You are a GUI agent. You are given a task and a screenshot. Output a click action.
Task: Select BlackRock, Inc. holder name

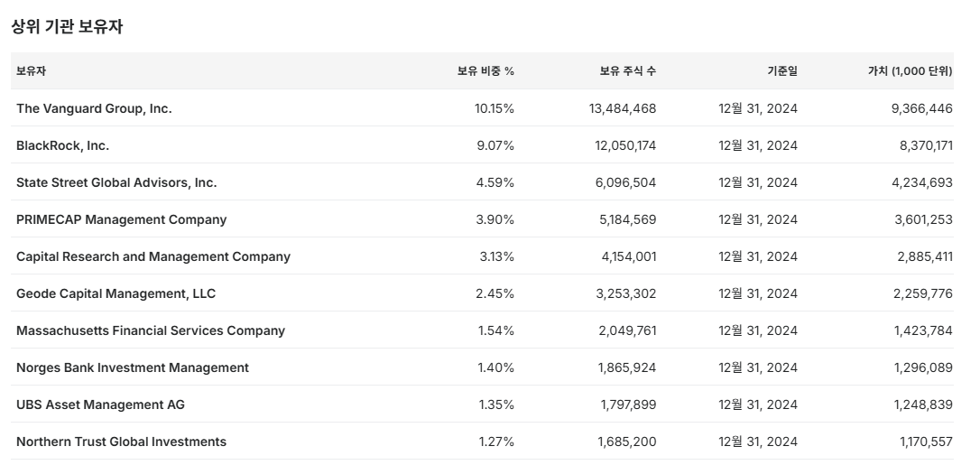pos(62,145)
